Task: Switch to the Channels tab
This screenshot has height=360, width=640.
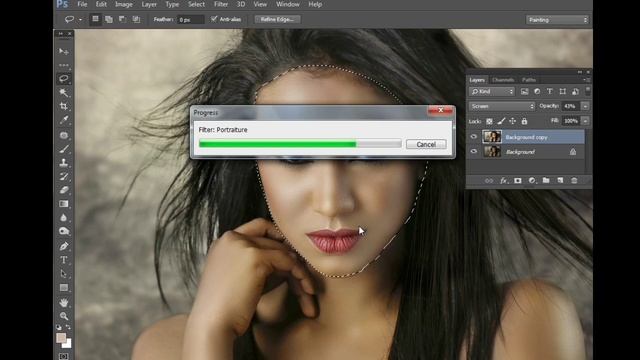Action: [x=503, y=80]
